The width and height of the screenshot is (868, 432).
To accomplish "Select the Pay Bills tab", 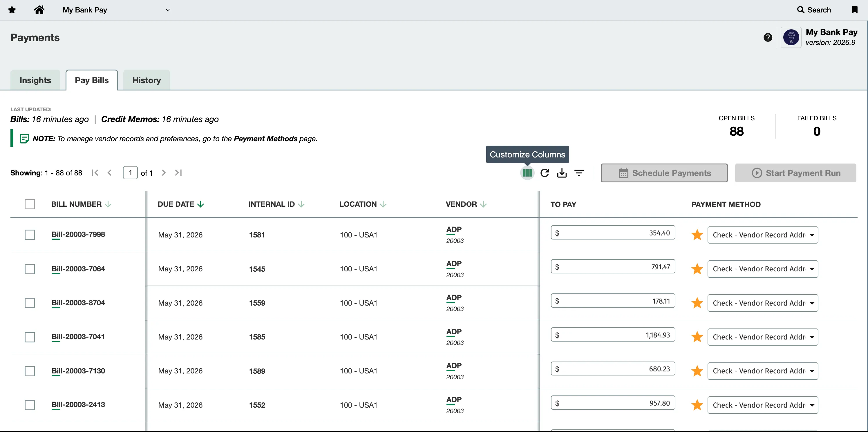I will 92,80.
